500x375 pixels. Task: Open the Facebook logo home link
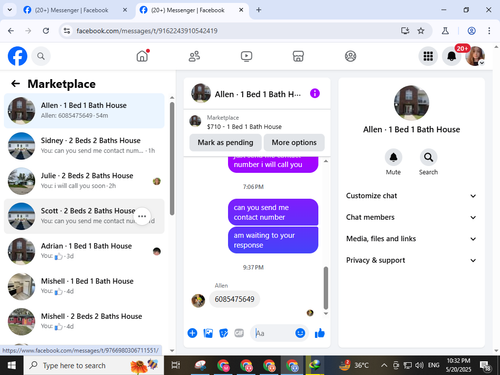click(x=17, y=56)
